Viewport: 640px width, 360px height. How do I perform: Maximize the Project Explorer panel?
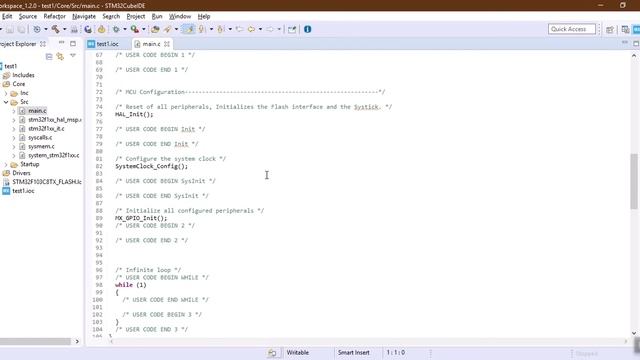click(73, 43)
